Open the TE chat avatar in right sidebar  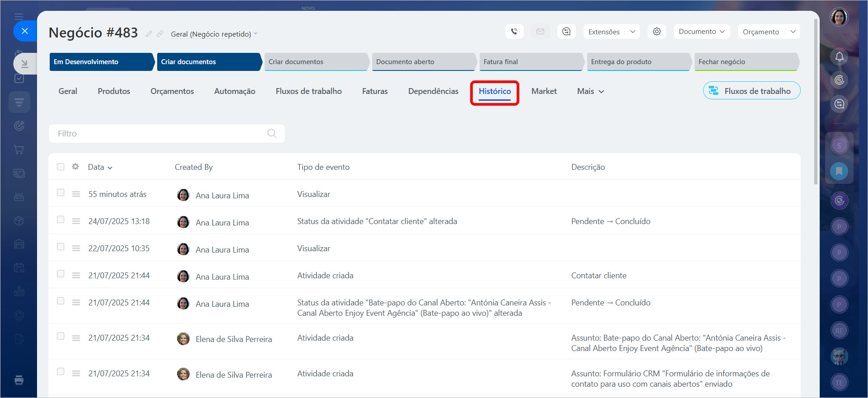pyautogui.click(x=839, y=383)
